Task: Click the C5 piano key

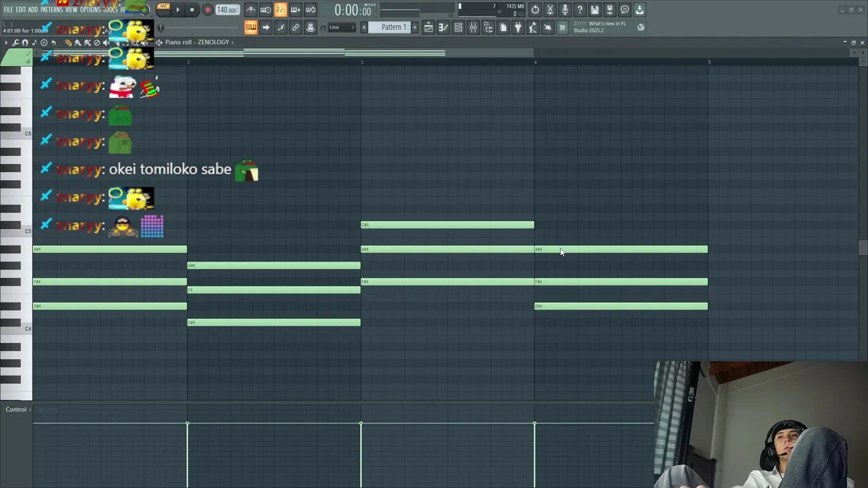Action: 16,232
